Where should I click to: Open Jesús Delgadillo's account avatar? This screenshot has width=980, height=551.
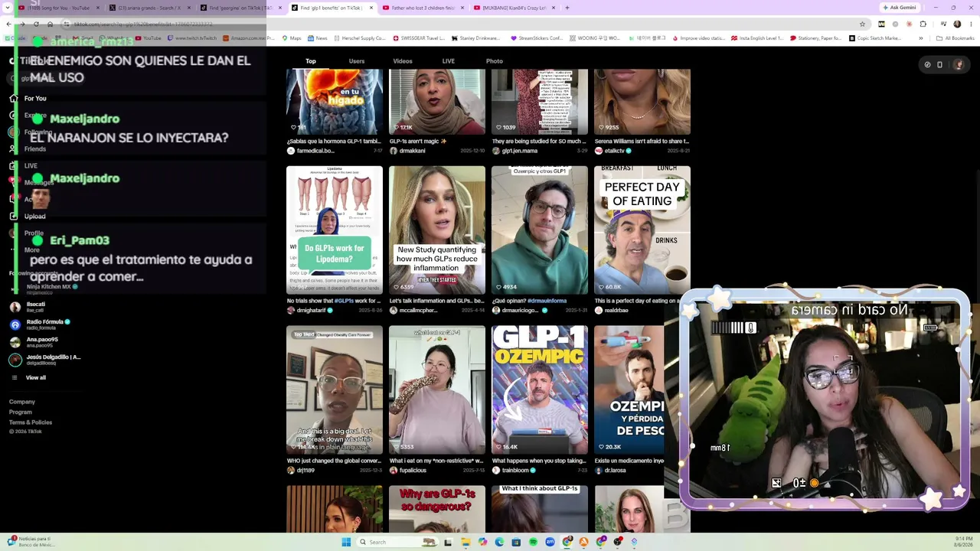15,360
